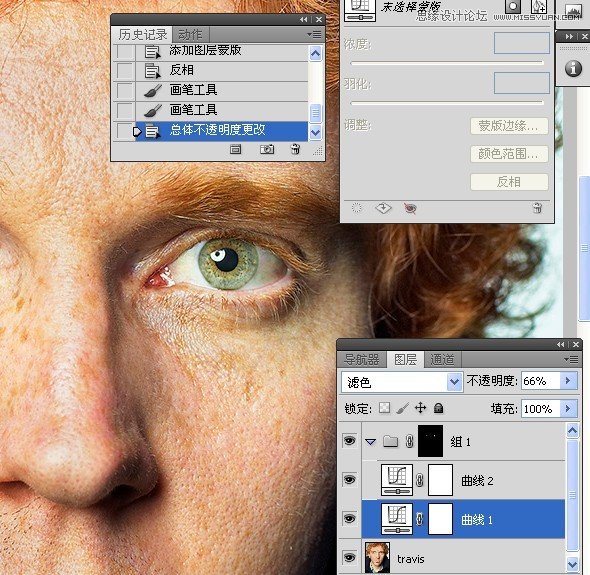Open the Layers panel flyout menu icon
Viewport: 590px width, 575px height.
[571, 360]
